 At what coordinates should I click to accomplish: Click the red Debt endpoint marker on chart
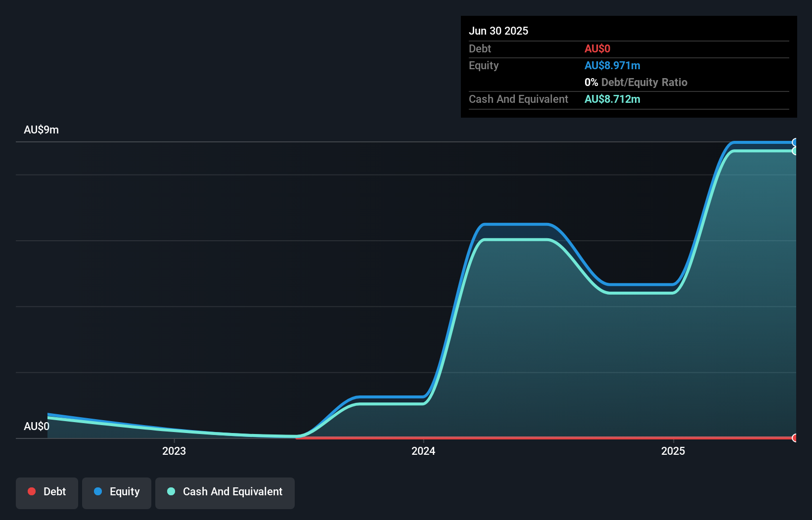795,438
